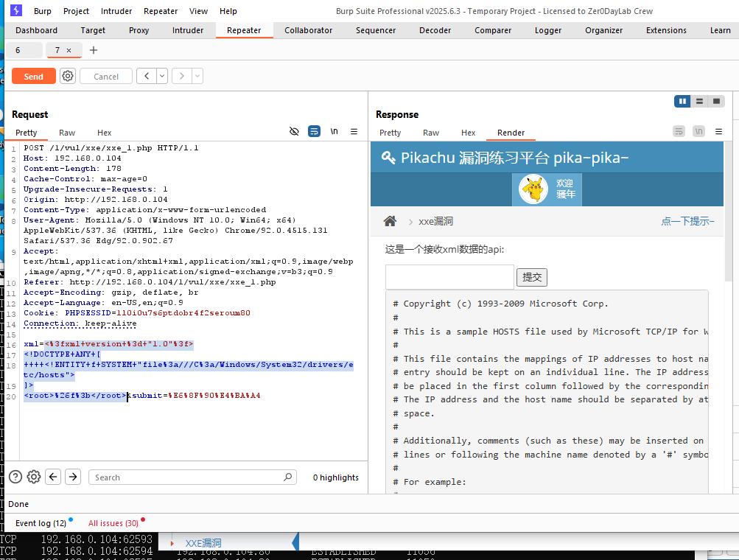Click the Burp Suite logo icon
Image resolution: width=739 pixels, height=560 pixels.
pyautogui.click(x=16, y=10)
